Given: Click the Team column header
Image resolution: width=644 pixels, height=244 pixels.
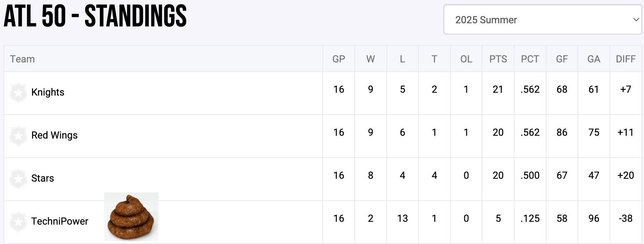Looking at the screenshot, I should (22, 59).
